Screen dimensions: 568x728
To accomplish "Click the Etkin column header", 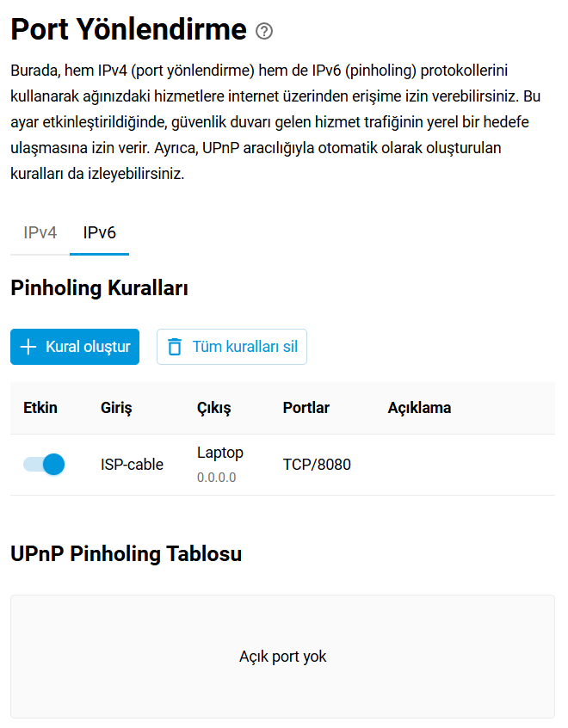I will point(40,408).
